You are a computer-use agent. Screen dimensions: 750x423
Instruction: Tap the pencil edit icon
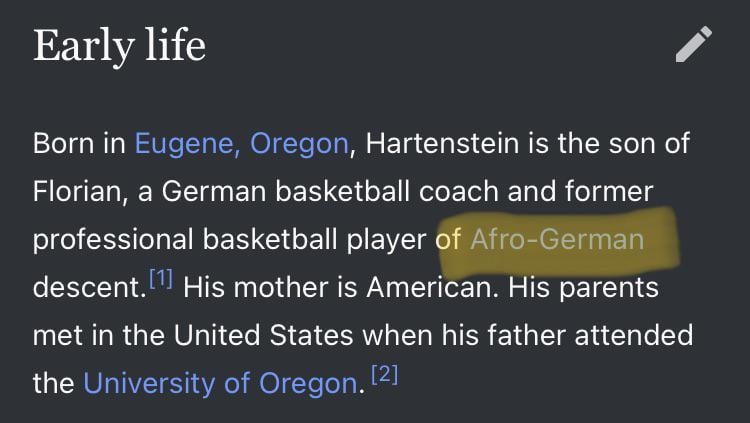[693, 45]
